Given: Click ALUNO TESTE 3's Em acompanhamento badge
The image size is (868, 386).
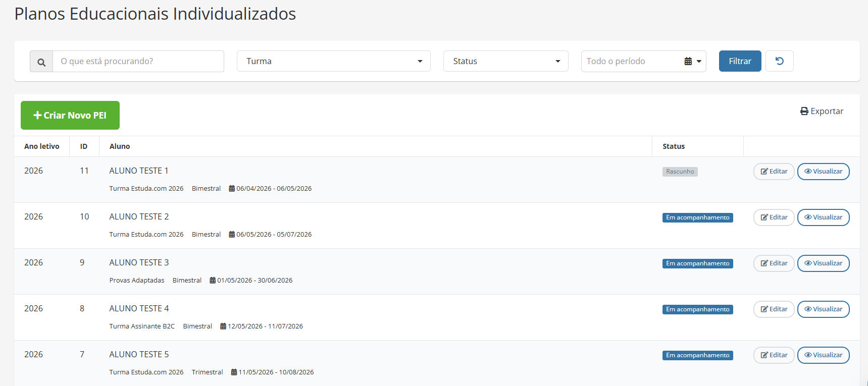Looking at the screenshot, I should [698, 263].
